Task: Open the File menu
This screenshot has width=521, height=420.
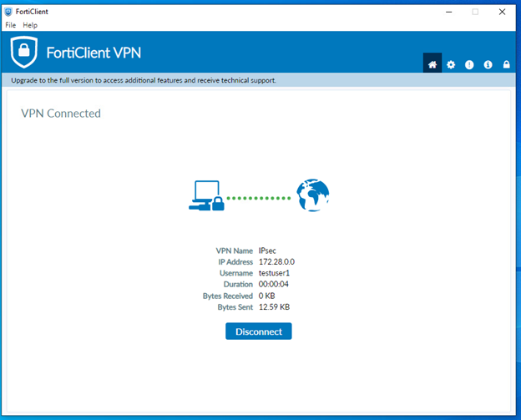Action: click(x=11, y=26)
